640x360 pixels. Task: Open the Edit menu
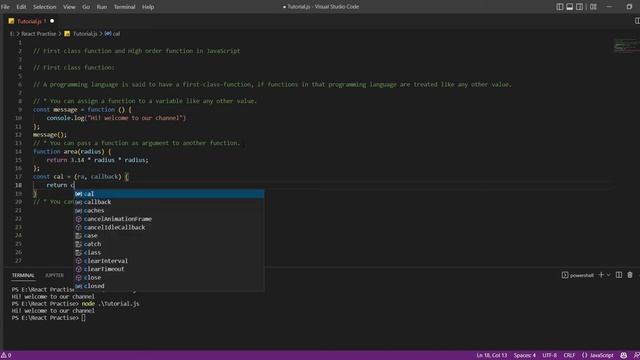pos(21,7)
